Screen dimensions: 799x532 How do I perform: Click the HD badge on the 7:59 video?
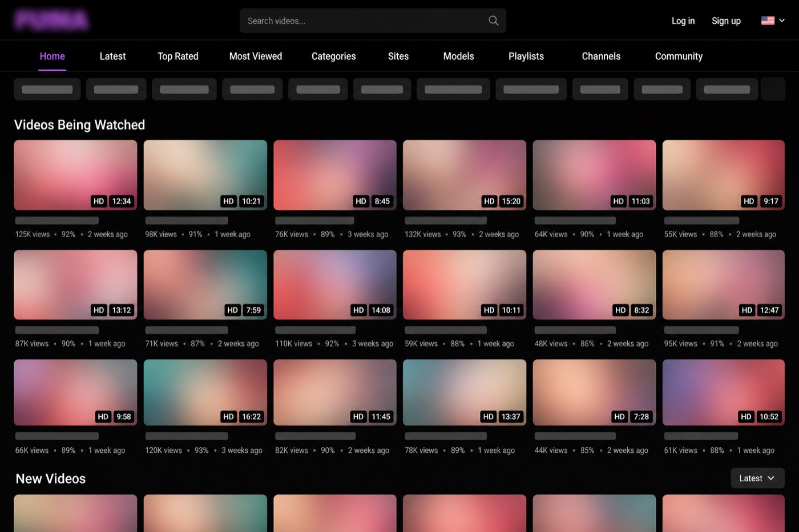pos(232,310)
